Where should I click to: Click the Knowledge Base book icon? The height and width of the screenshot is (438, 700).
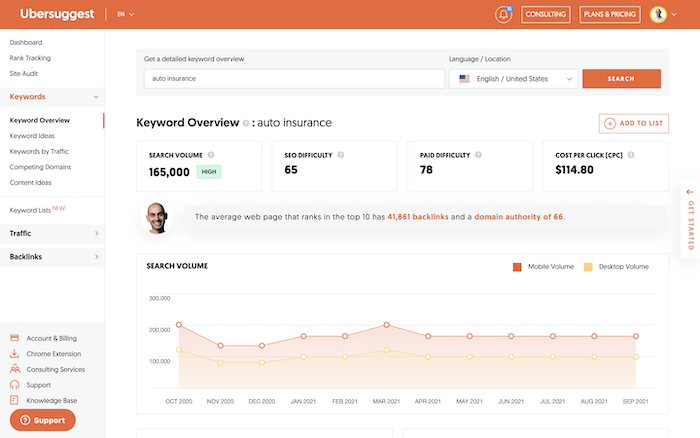tap(14, 400)
